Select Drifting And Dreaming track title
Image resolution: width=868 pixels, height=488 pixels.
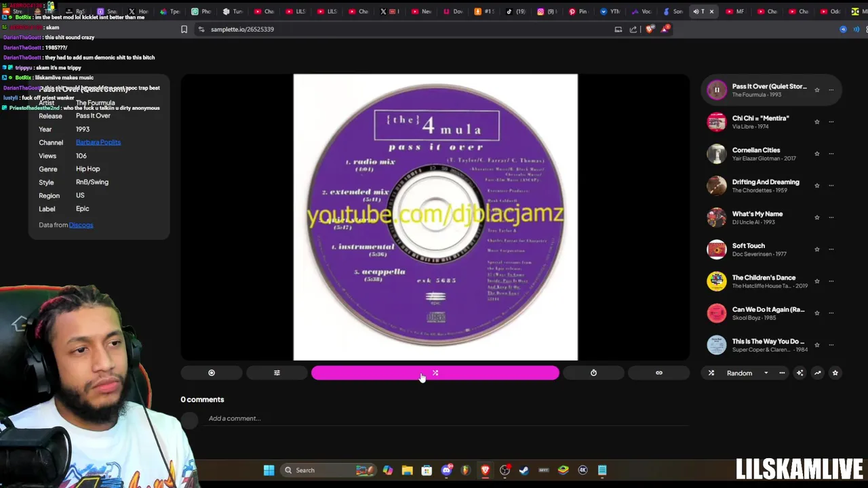[766, 182]
